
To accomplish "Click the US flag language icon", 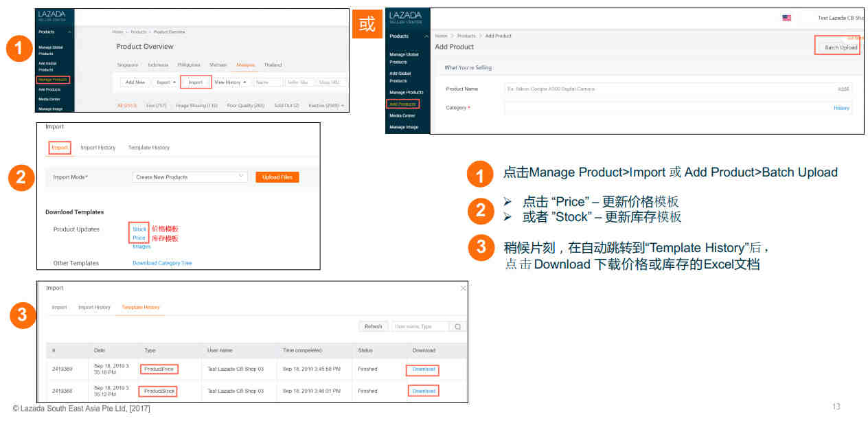I will point(786,18).
